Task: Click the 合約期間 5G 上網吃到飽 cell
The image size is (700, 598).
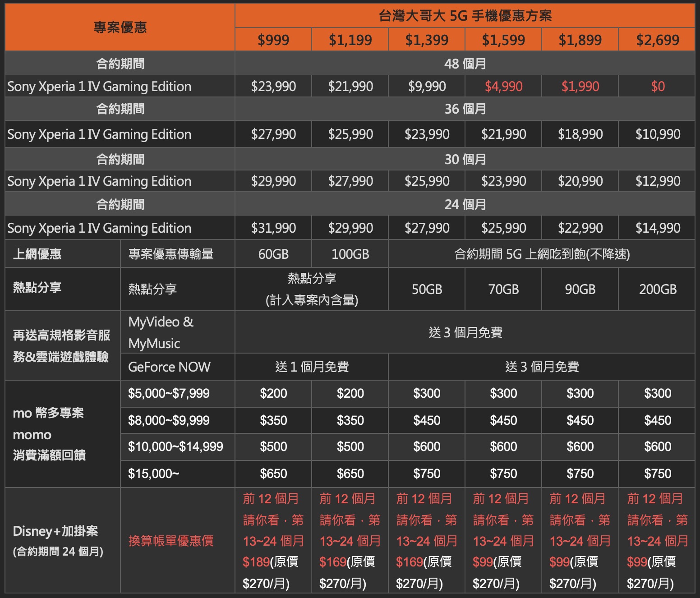Action: (x=541, y=254)
